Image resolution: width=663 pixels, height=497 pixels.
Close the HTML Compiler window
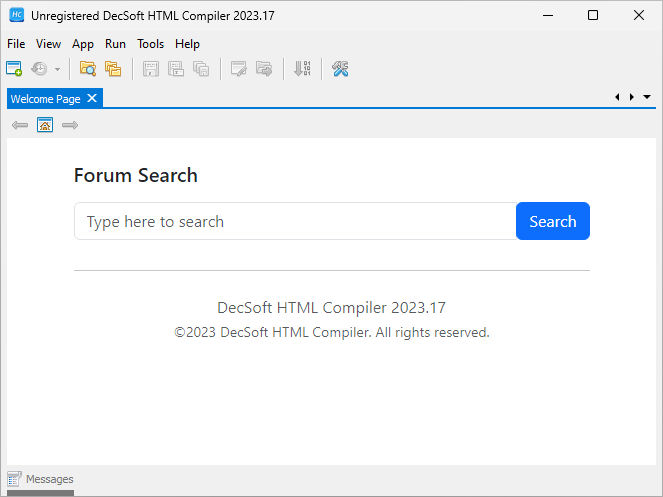click(x=639, y=16)
